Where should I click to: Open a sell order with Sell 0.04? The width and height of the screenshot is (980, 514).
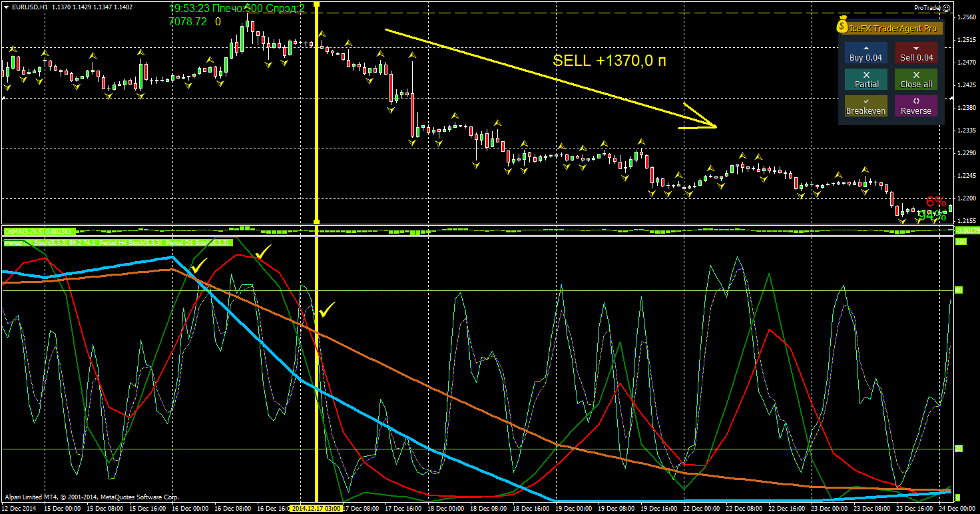click(916, 53)
